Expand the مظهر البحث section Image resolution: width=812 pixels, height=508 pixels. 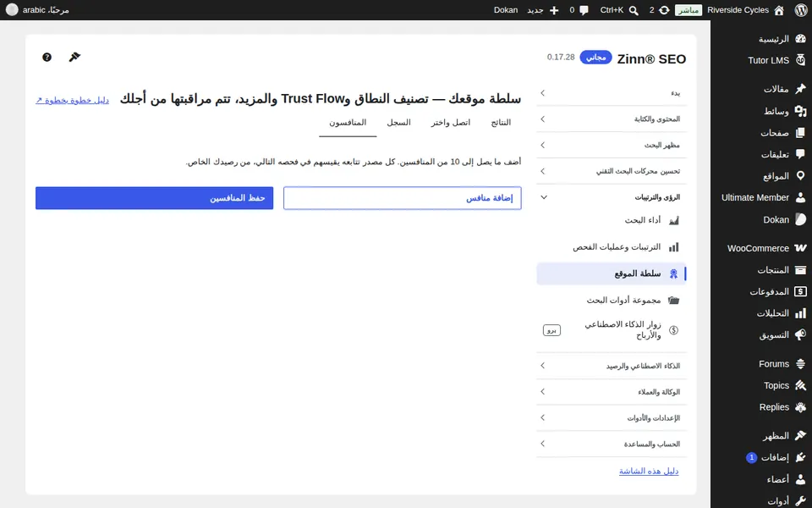[612, 145]
